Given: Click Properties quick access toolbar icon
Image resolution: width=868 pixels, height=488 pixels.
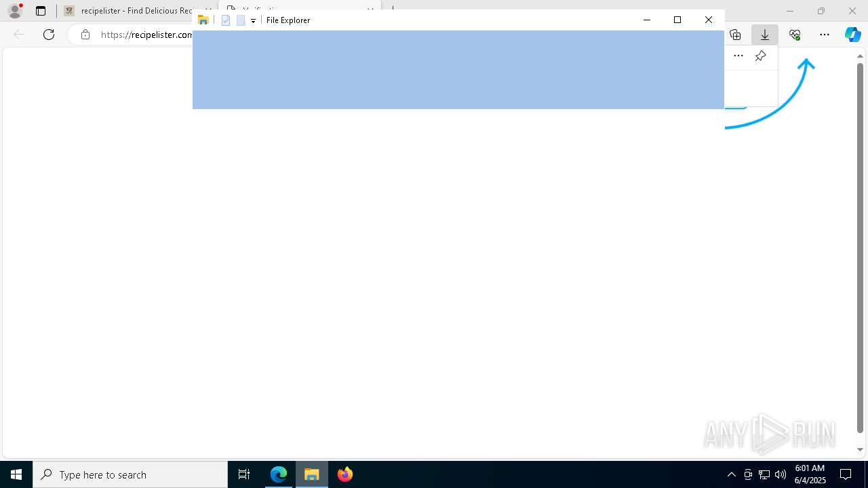Looking at the screenshot, I should coord(226,20).
